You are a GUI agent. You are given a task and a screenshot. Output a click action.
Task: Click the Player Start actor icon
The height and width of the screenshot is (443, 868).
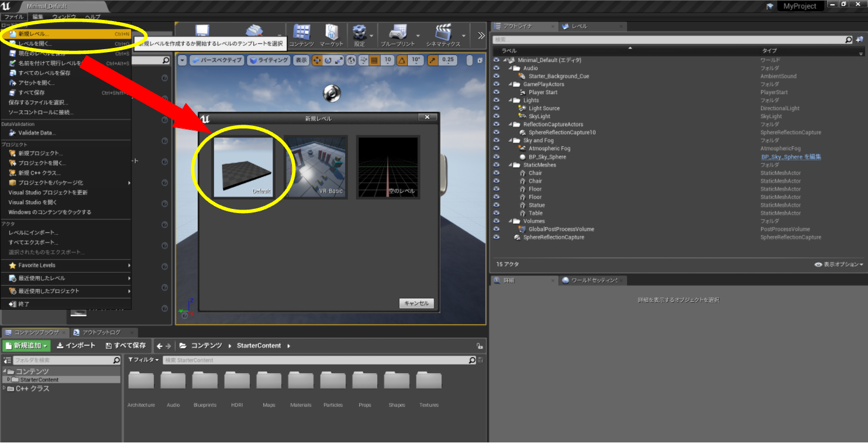[523, 92]
